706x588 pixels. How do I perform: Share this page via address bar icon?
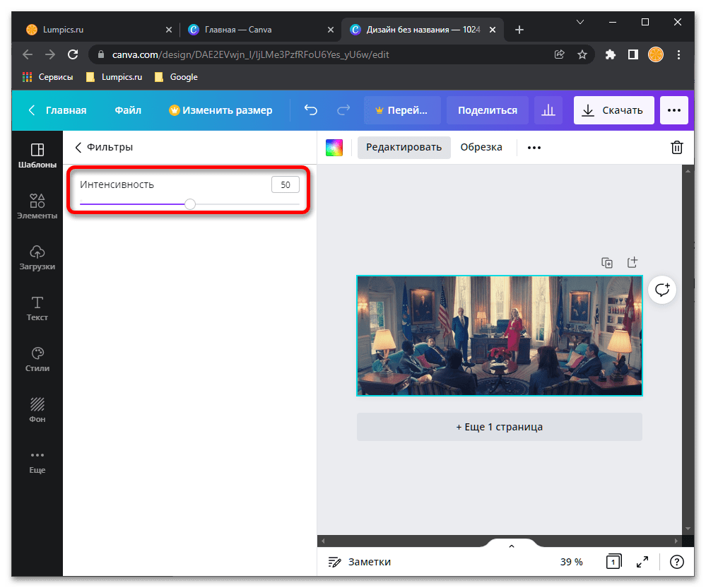point(559,54)
